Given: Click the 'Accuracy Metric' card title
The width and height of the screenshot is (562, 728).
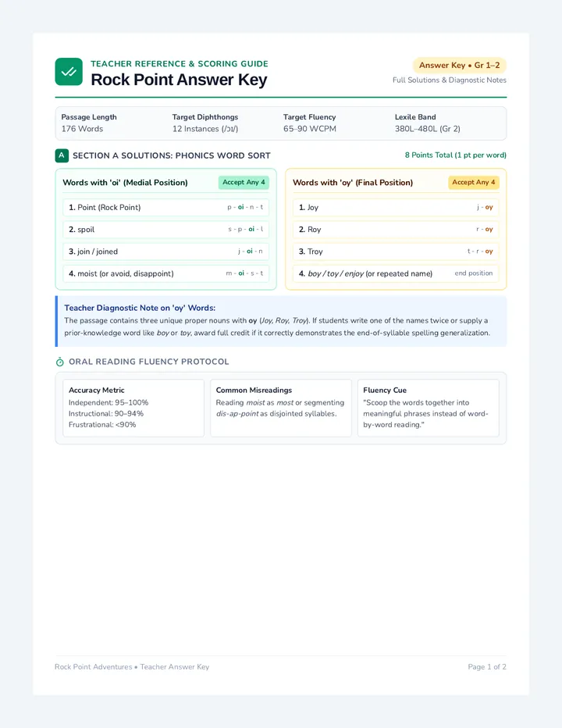Looking at the screenshot, I should [97, 390].
